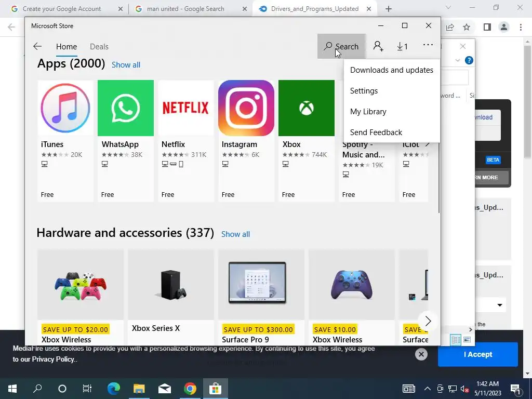Switch to the Home tab
The image size is (532, 399).
(x=66, y=46)
